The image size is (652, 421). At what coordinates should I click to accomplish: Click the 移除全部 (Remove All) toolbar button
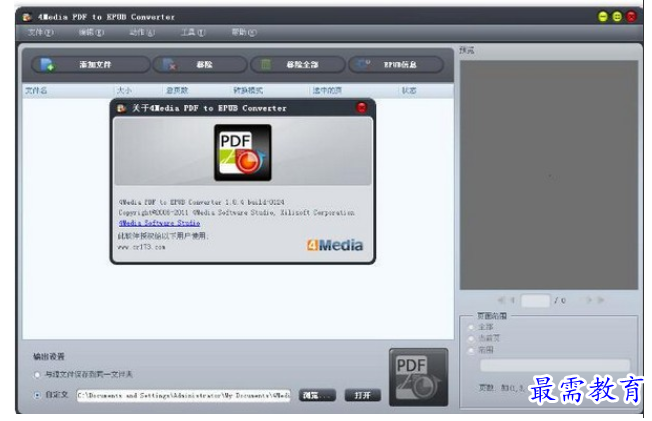298,64
